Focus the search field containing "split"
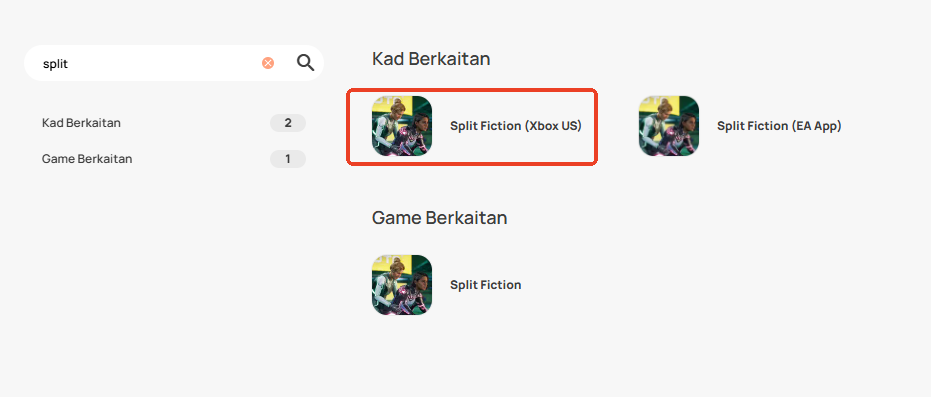This screenshot has width=931, height=397. pos(173,63)
